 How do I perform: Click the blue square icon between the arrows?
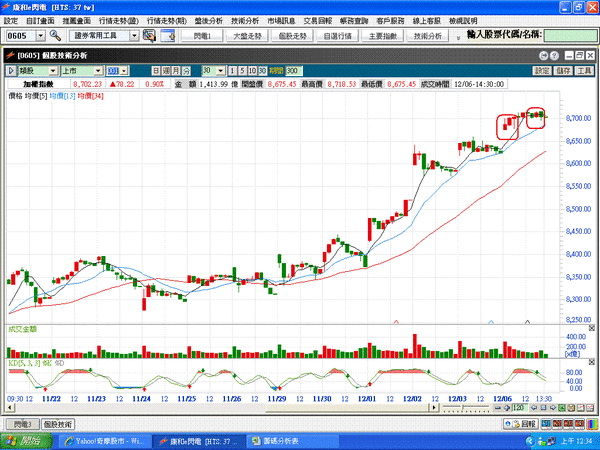point(543,408)
